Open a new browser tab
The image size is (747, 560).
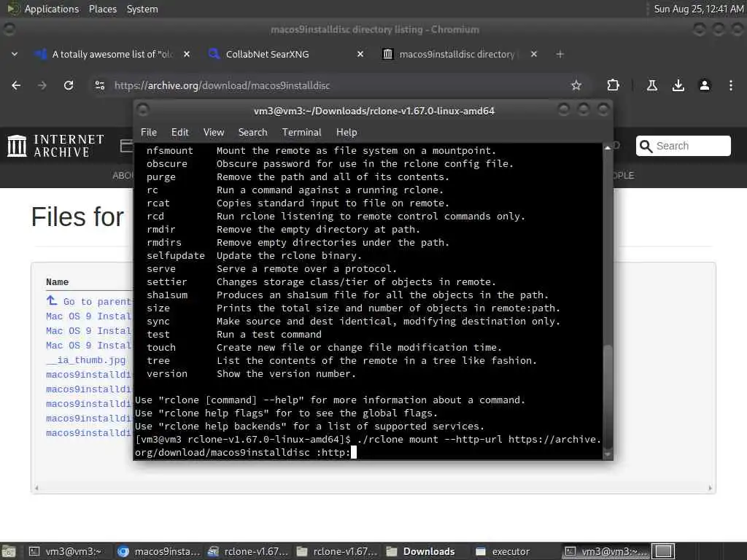pyautogui.click(x=560, y=54)
